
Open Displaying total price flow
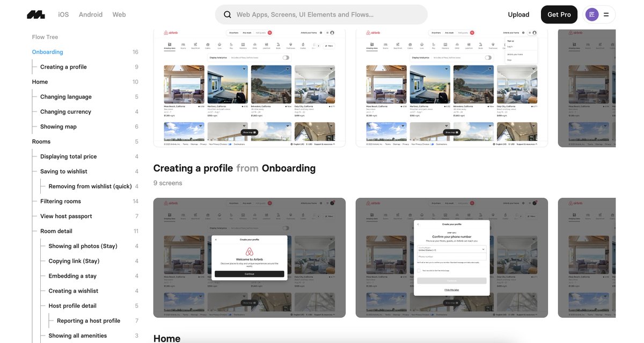click(69, 156)
